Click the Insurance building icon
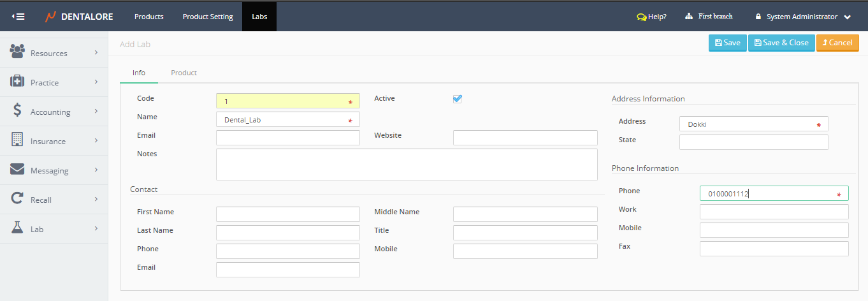Screen dimensions: 868x301 tap(17, 140)
